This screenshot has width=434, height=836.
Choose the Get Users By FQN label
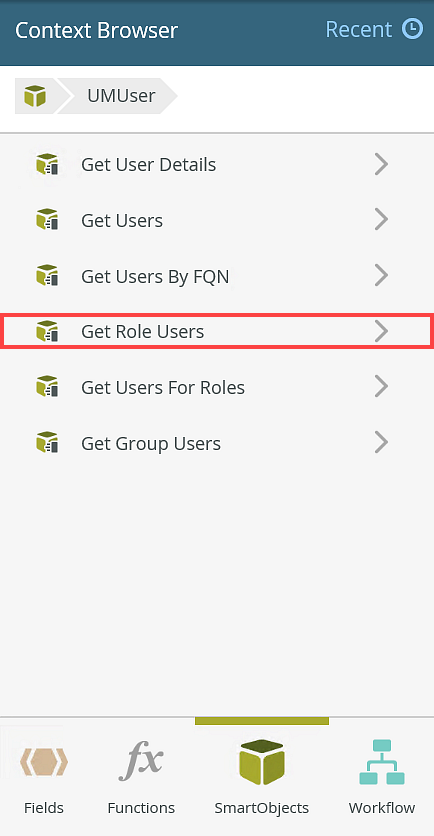tap(155, 276)
